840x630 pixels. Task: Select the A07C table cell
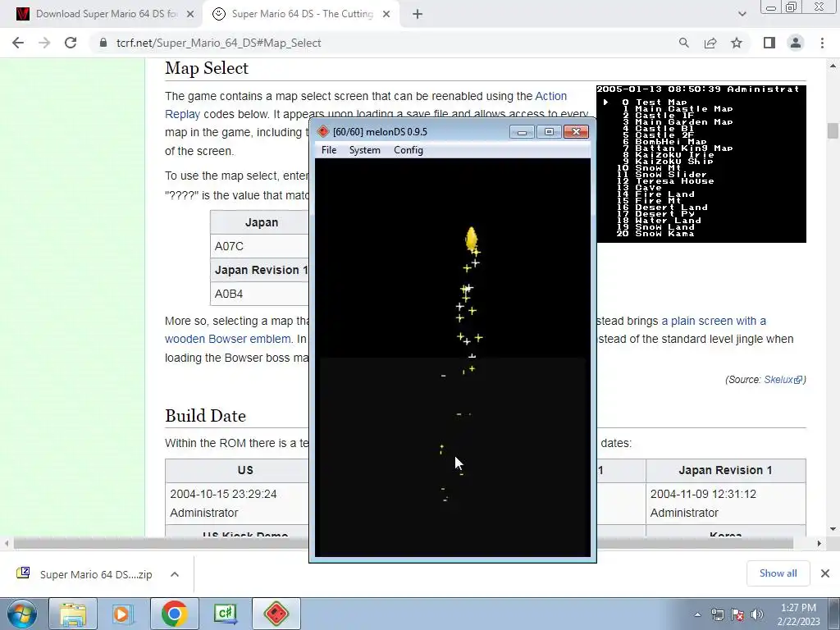click(260, 246)
